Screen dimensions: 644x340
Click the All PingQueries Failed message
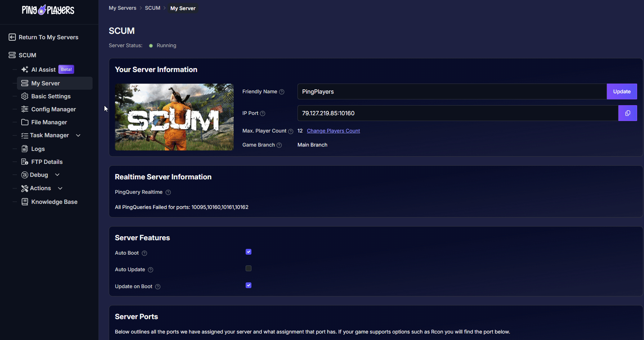182,207
